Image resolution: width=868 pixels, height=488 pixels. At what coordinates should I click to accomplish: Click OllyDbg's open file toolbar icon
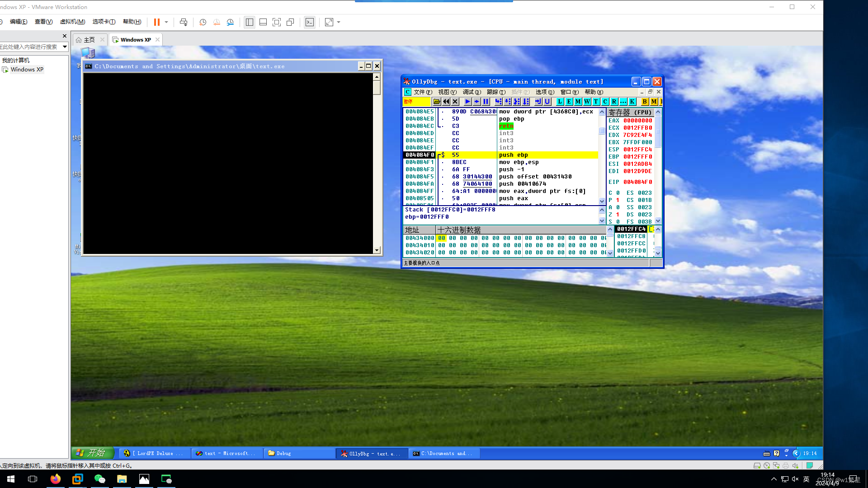437,102
